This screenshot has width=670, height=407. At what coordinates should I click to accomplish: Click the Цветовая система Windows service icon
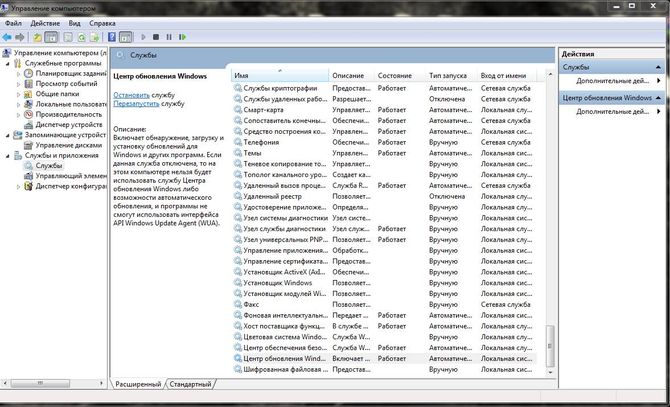[238, 337]
